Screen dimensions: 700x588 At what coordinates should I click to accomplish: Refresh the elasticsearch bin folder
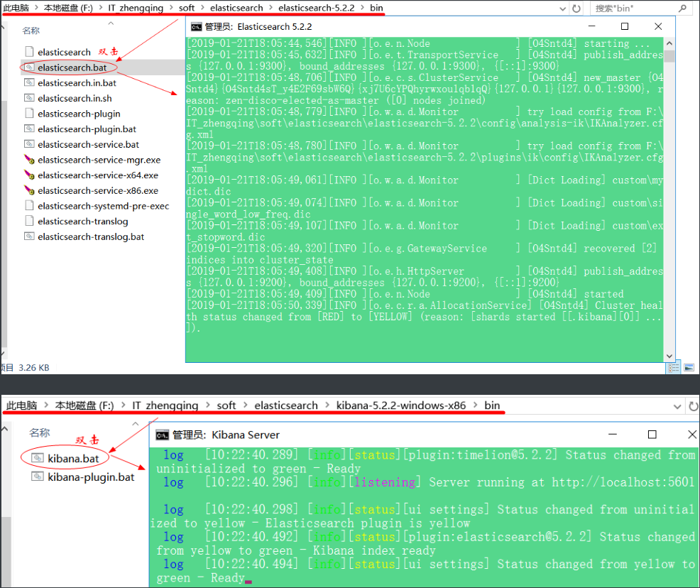(x=576, y=8)
